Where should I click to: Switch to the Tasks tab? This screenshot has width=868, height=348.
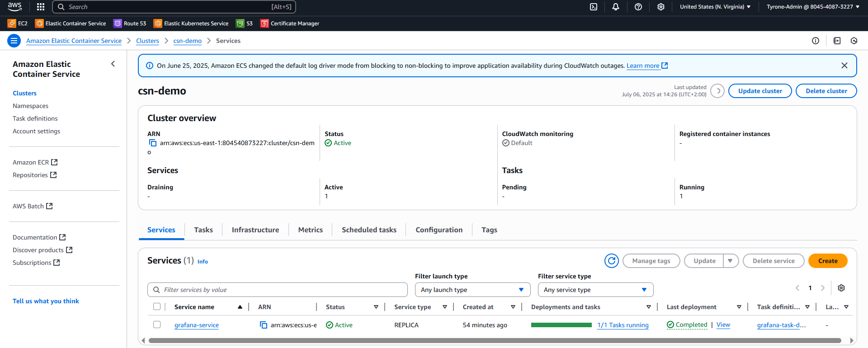[203, 230]
